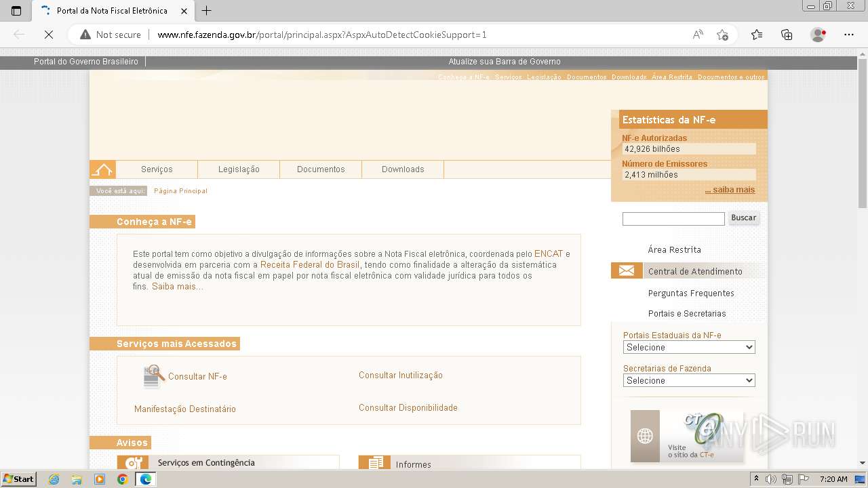Open Internet Explorer from the taskbar

click(x=54, y=479)
